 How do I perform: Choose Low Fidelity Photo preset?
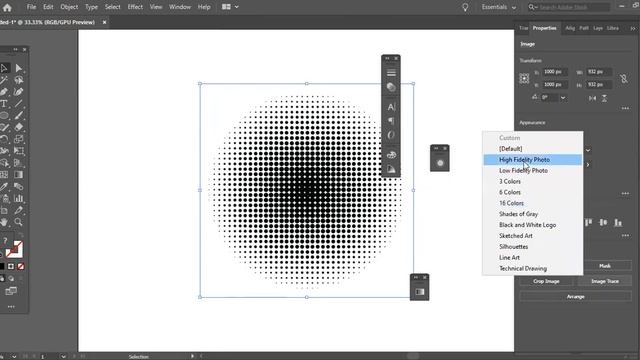[x=533, y=170]
